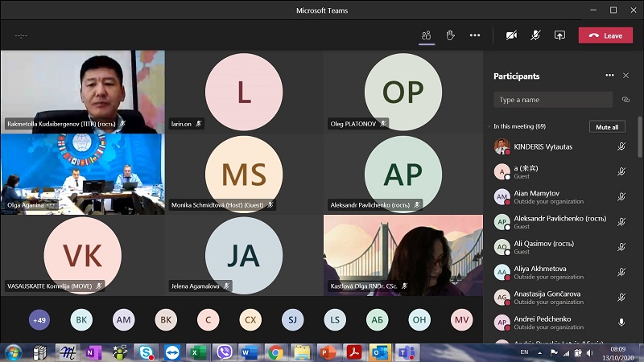Screen dimensions: 644x362
Task: Click Andrei Pedchenko's active microphone icon
Action: [621, 322]
